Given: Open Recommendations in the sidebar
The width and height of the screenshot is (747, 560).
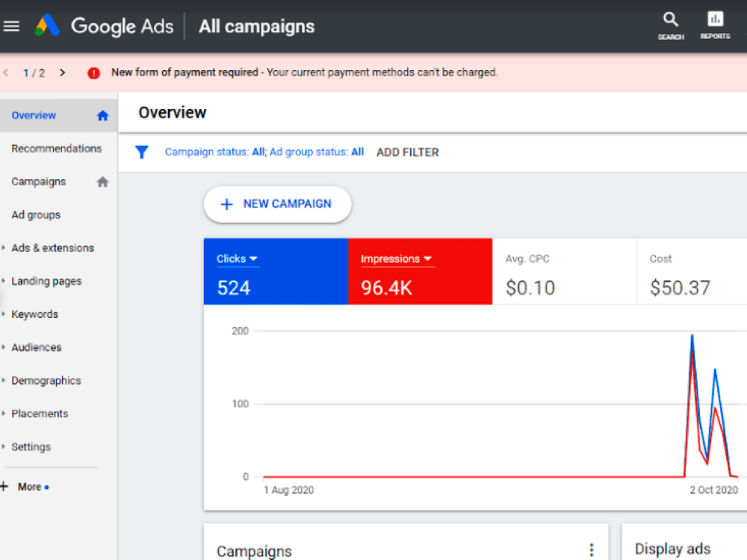Looking at the screenshot, I should 57,149.
